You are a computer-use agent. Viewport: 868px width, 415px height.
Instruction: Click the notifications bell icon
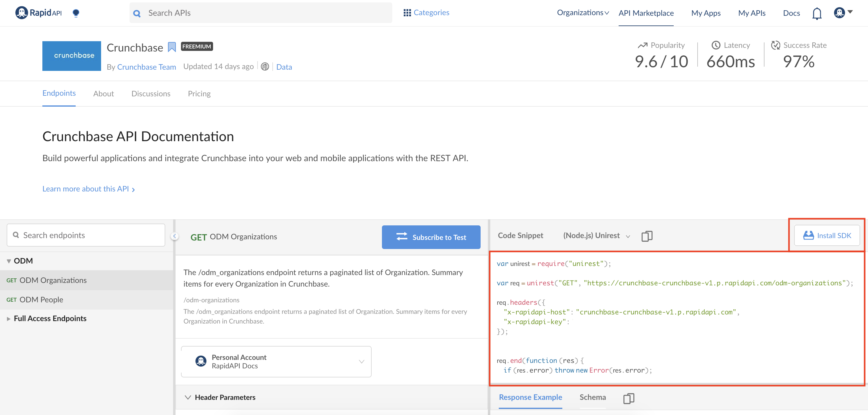817,14
